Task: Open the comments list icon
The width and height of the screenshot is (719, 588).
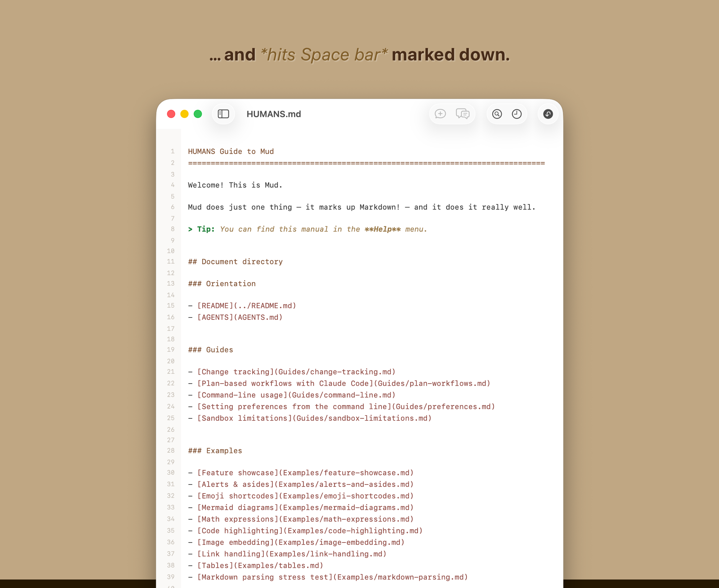Action: pyautogui.click(x=462, y=114)
